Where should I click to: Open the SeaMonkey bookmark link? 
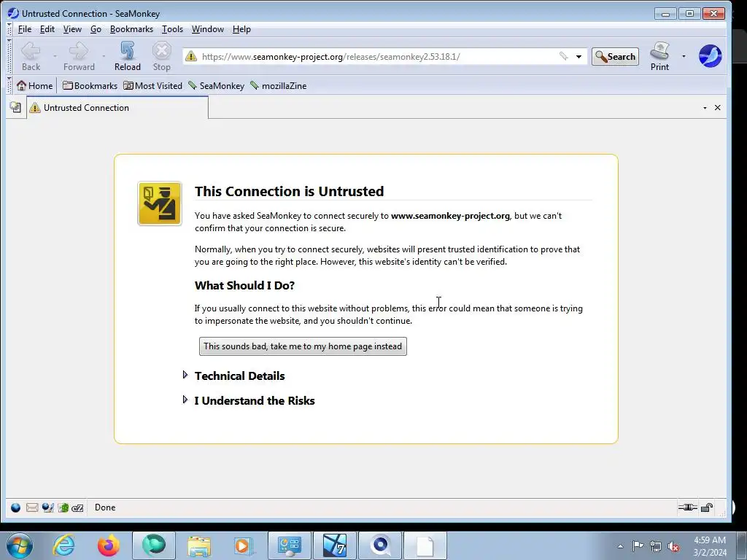click(216, 86)
